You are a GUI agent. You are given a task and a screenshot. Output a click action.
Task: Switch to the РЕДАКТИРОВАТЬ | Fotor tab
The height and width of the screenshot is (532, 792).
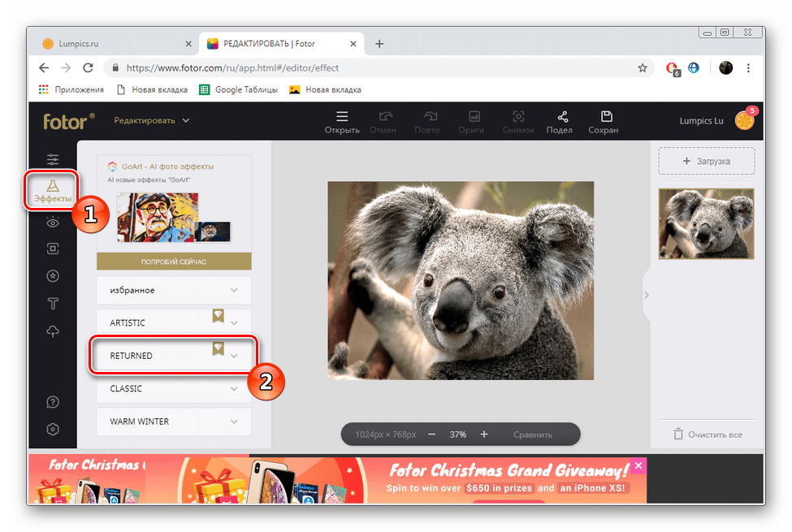pyautogui.click(x=281, y=44)
